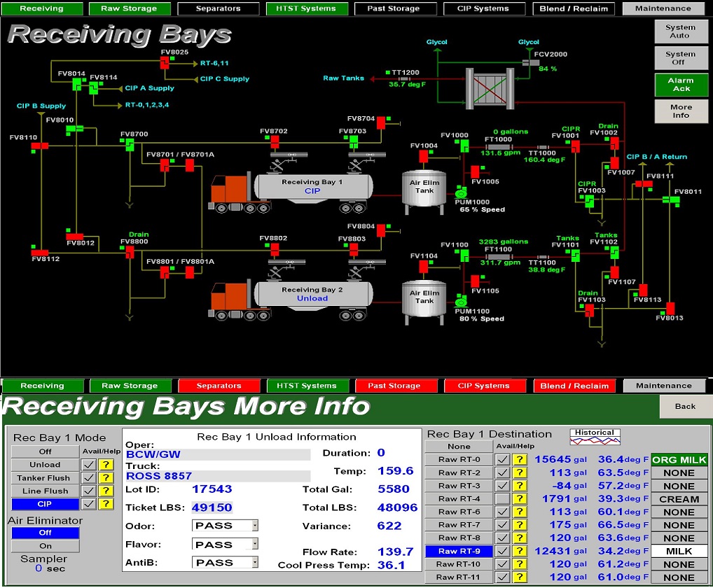Screen dimensions: 713x588
Task: Open the glycol heat exchanger symbol
Action: 490,89
